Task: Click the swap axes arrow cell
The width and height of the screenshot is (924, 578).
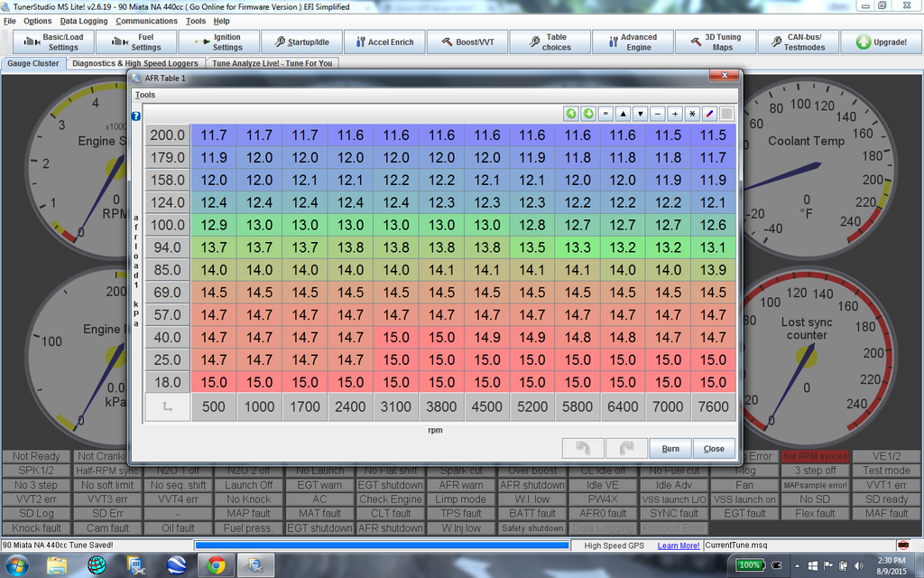Action: [167, 407]
